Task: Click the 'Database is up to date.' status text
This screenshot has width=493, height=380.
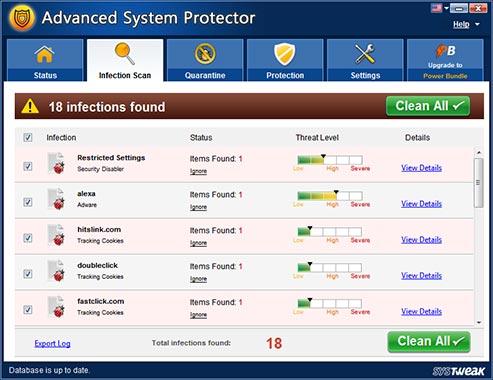Action: [x=49, y=370]
